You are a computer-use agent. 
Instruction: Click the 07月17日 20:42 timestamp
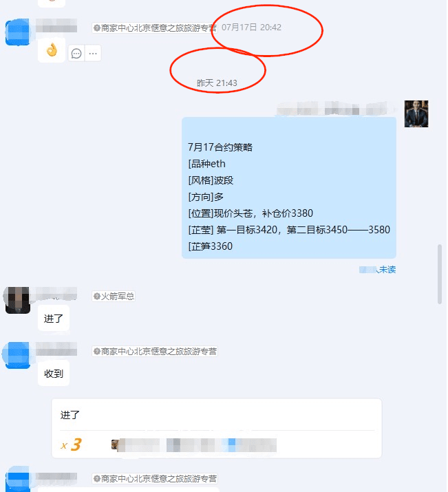tap(251, 28)
